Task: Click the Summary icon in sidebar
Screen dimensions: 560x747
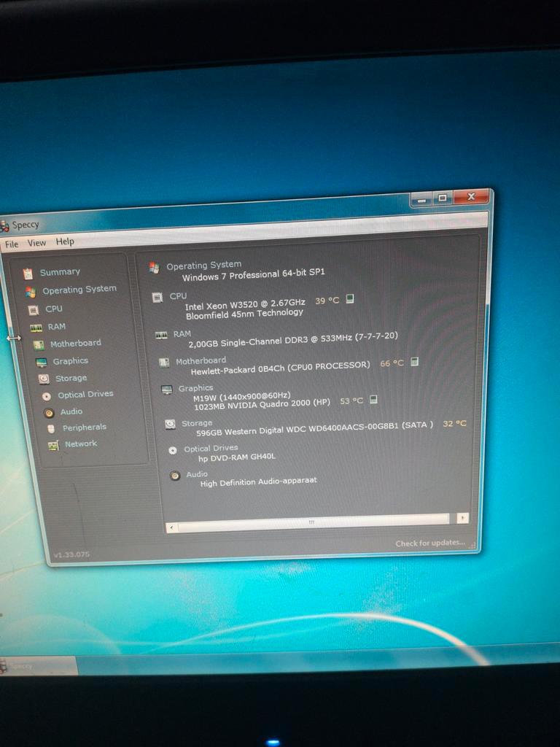Action: tap(28, 274)
